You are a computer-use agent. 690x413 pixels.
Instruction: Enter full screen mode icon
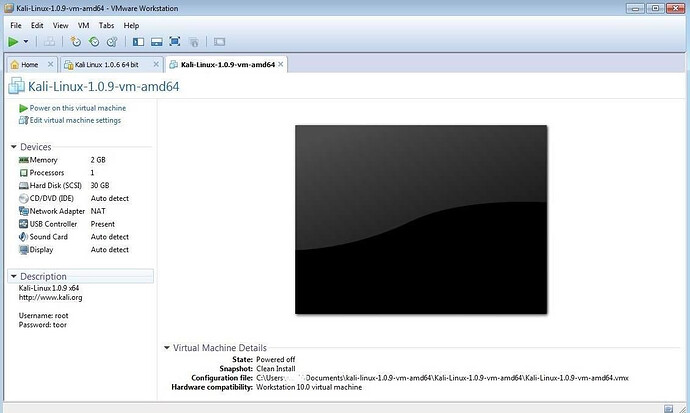[175, 42]
